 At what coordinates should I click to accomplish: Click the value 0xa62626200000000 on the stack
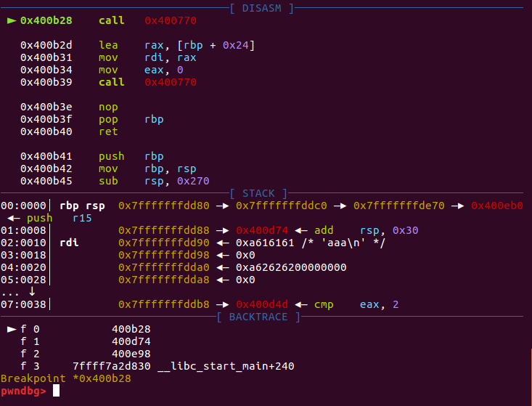291,267
